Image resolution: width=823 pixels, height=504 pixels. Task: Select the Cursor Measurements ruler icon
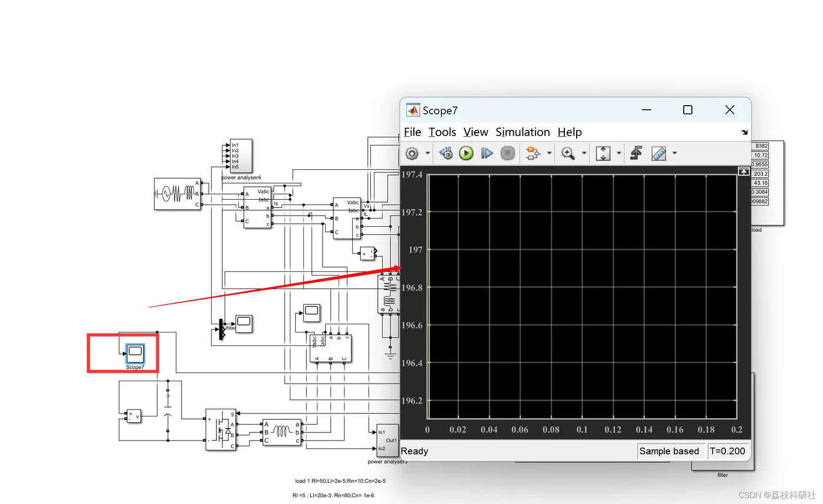pyautogui.click(x=659, y=153)
